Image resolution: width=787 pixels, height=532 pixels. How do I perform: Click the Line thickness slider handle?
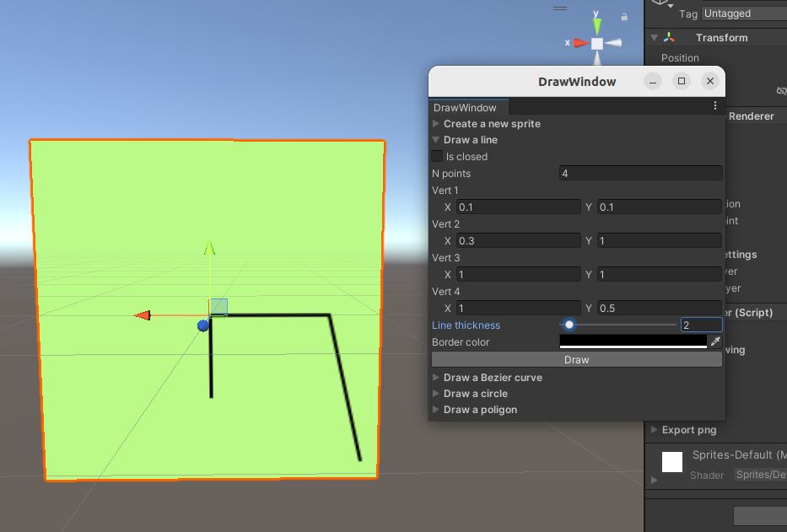(569, 325)
